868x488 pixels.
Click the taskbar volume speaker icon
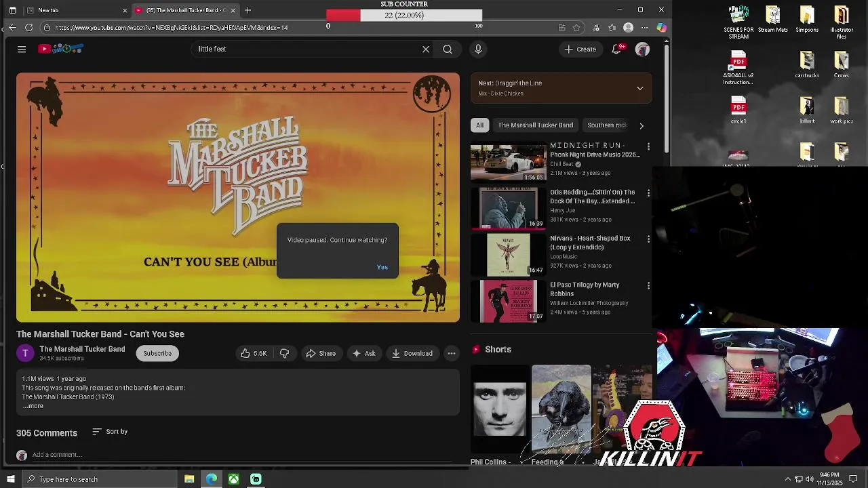point(810,479)
